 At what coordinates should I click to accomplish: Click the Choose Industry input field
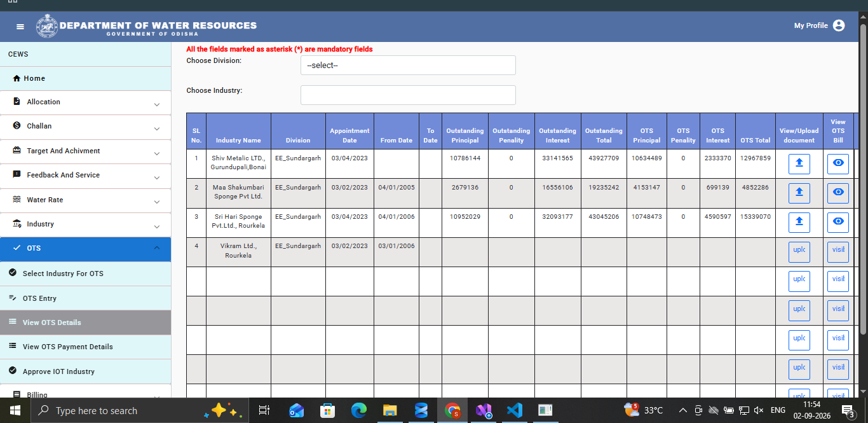(x=408, y=95)
